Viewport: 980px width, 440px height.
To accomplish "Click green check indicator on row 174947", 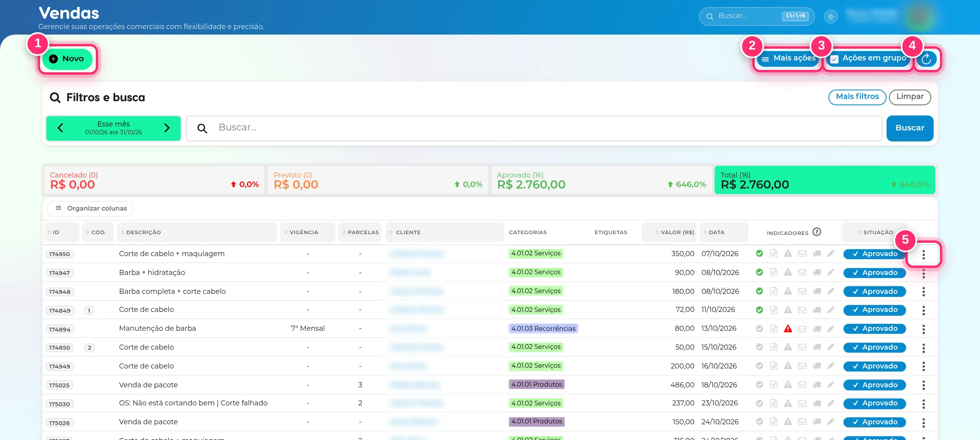I will [x=759, y=272].
